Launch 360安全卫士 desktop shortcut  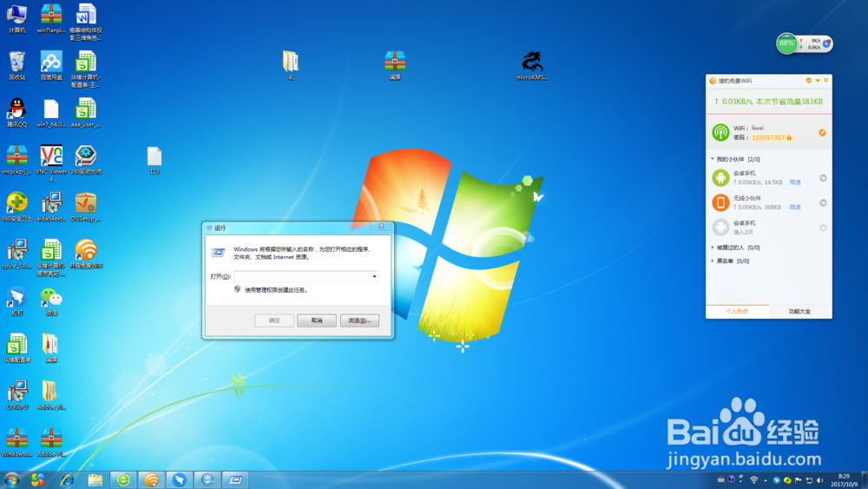[x=16, y=207]
